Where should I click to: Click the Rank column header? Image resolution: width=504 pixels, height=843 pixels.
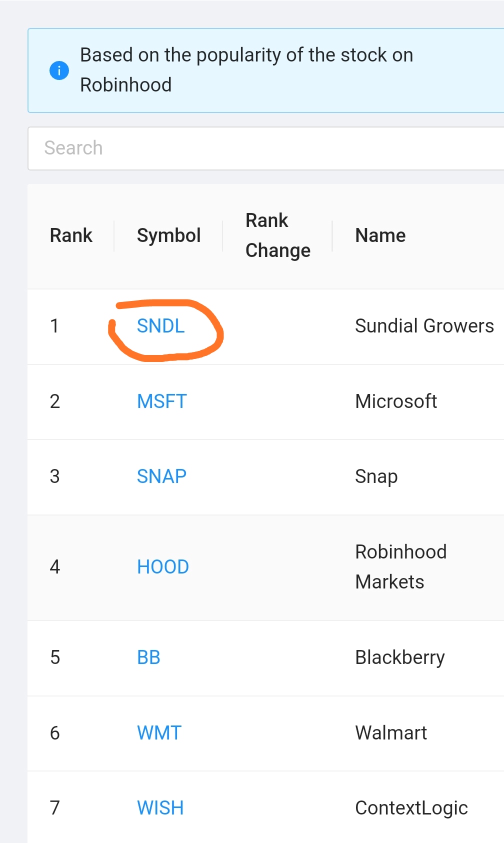tap(71, 235)
